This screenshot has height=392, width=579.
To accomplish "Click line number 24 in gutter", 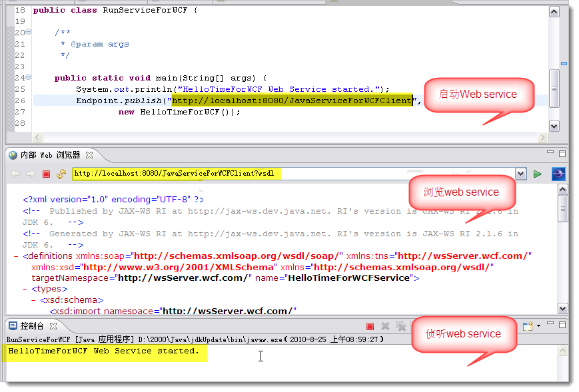I will (x=20, y=78).
